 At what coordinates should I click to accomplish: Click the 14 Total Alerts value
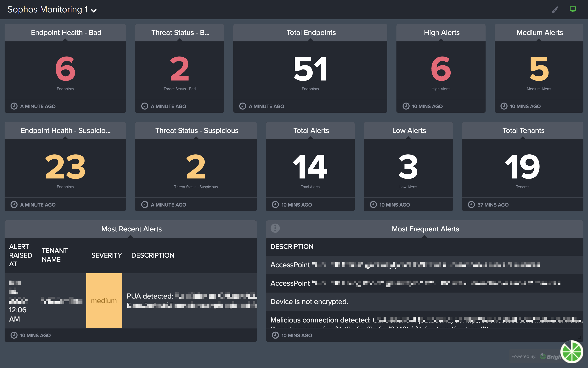point(310,167)
